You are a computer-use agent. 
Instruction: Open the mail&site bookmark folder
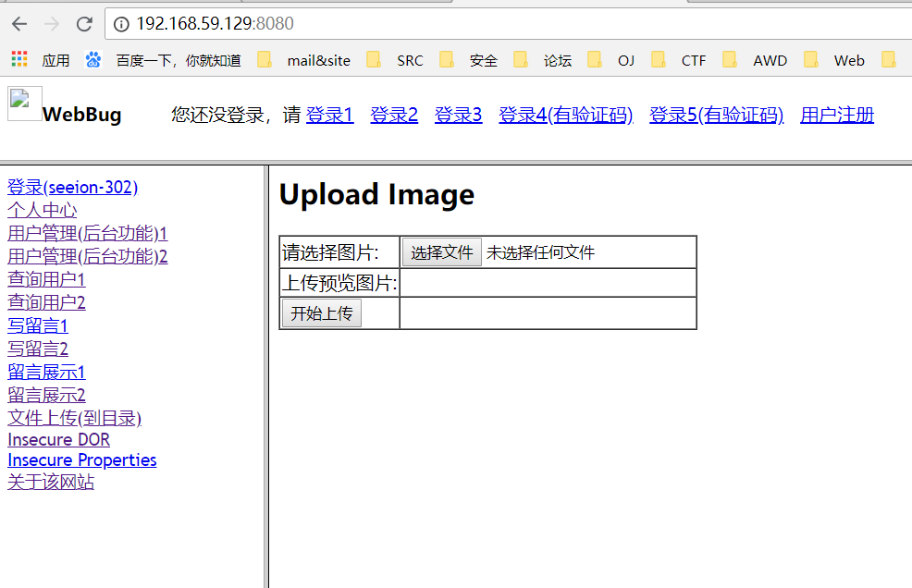304,60
